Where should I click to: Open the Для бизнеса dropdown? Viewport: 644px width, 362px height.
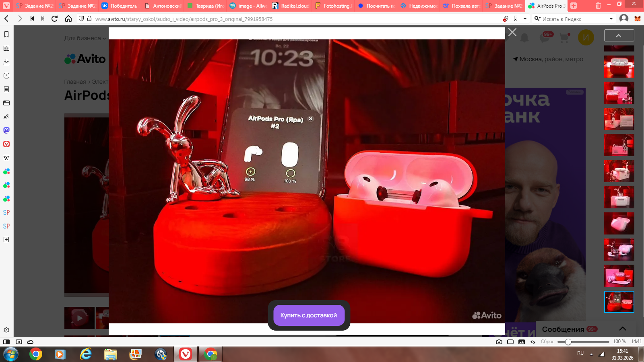point(85,38)
